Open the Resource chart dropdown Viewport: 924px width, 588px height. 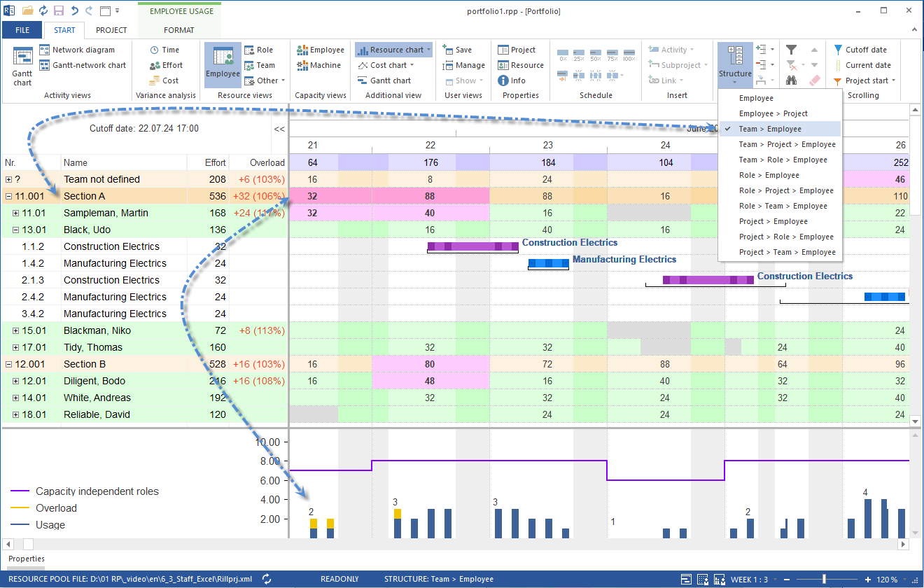428,50
